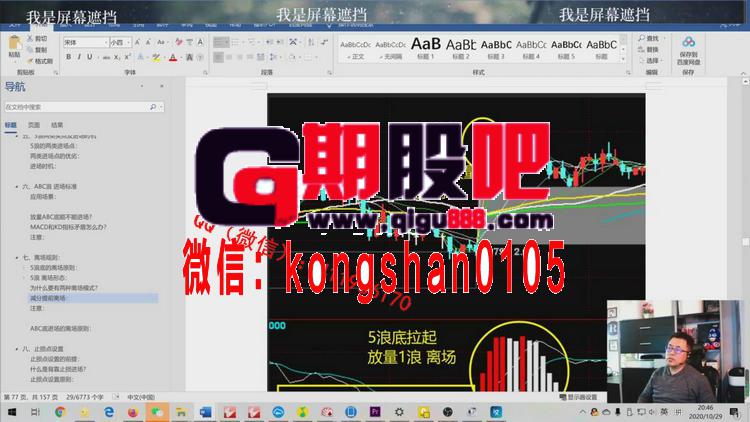Click the Line Spacing icon
The width and height of the screenshot is (750, 422).
pyautogui.click(x=273, y=57)
